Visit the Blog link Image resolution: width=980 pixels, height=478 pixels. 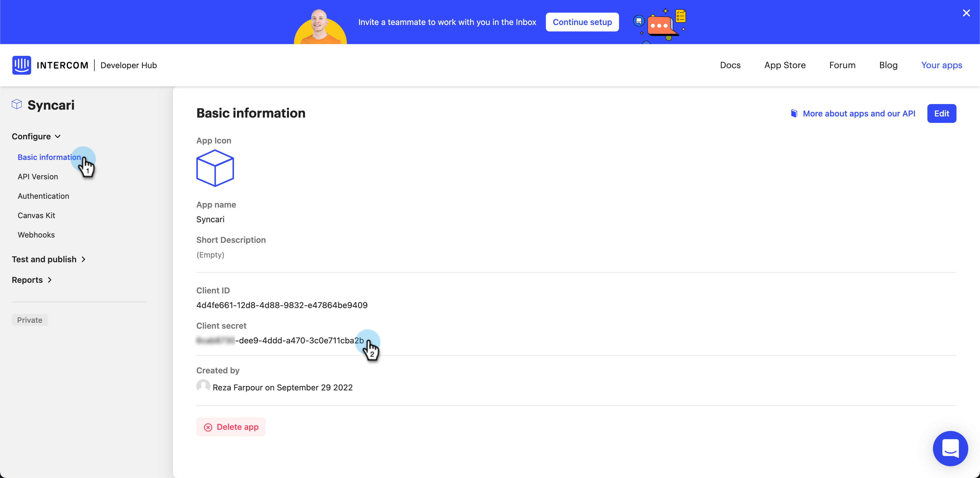point(888,65)
